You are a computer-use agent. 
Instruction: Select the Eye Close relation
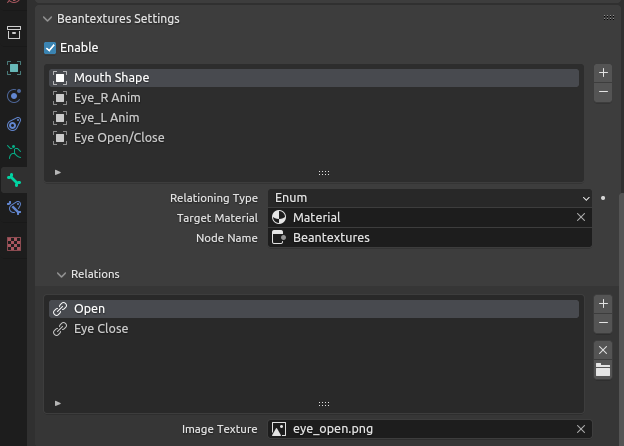[314, 329]
